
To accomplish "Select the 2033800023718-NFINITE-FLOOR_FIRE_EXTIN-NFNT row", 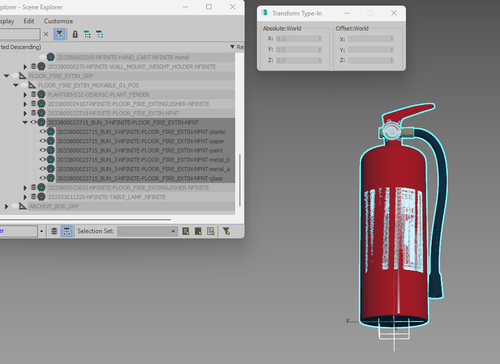I will (x=113, y=113).
